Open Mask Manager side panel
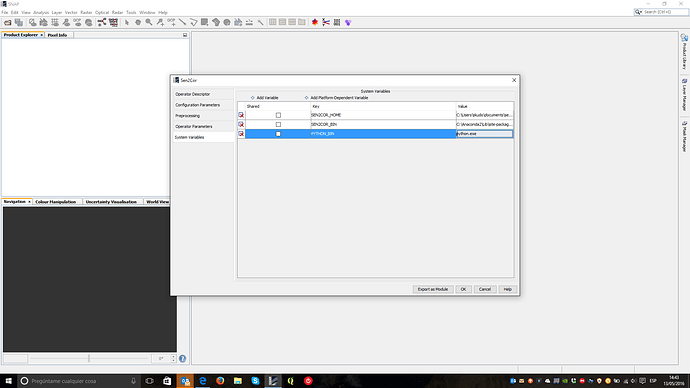The width and height of the screenshot is (690, 388). pos(684,137)
